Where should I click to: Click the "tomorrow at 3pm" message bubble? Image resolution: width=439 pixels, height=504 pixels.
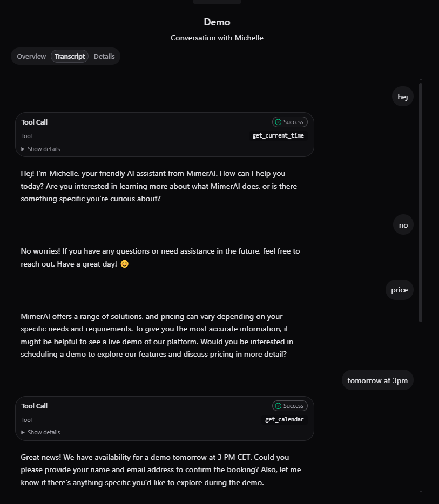pos(377,381)
